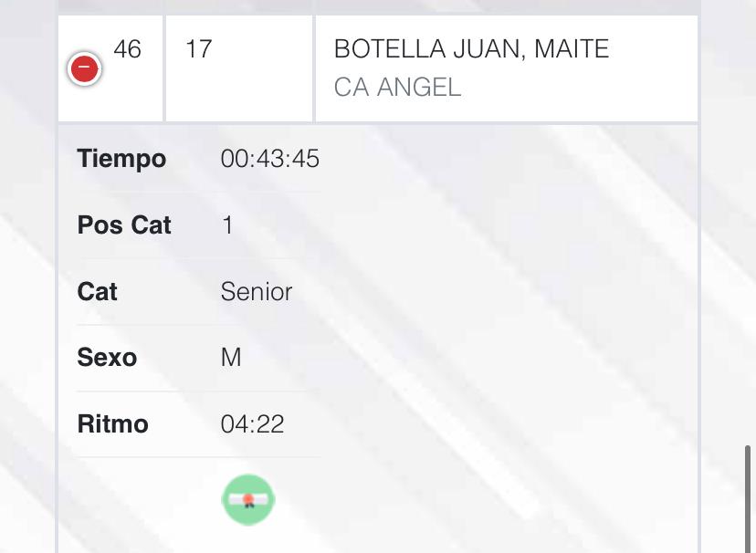The height and width of the screenshot is (553, 756).
Task: Select the time value 00:43:45
Action: (x=270, y=159)
